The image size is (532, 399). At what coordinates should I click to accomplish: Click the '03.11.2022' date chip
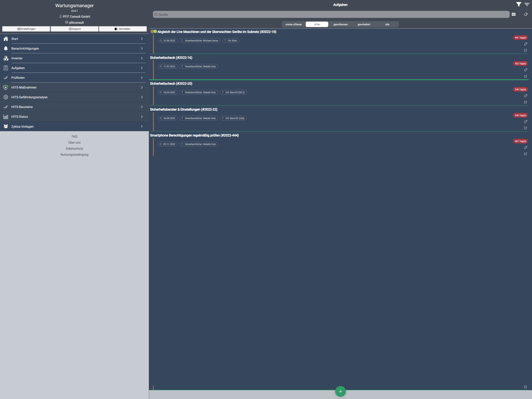[168, 144]
